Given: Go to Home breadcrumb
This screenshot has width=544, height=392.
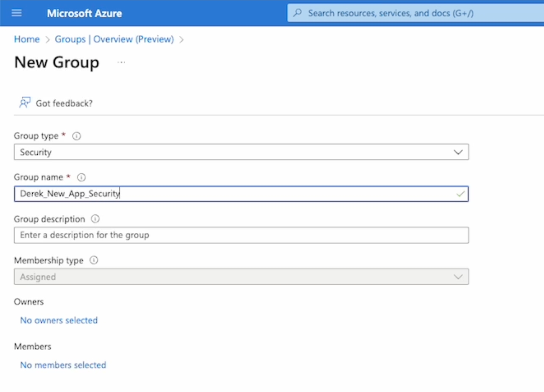Looking at the screenshot, I should point(27,39).
